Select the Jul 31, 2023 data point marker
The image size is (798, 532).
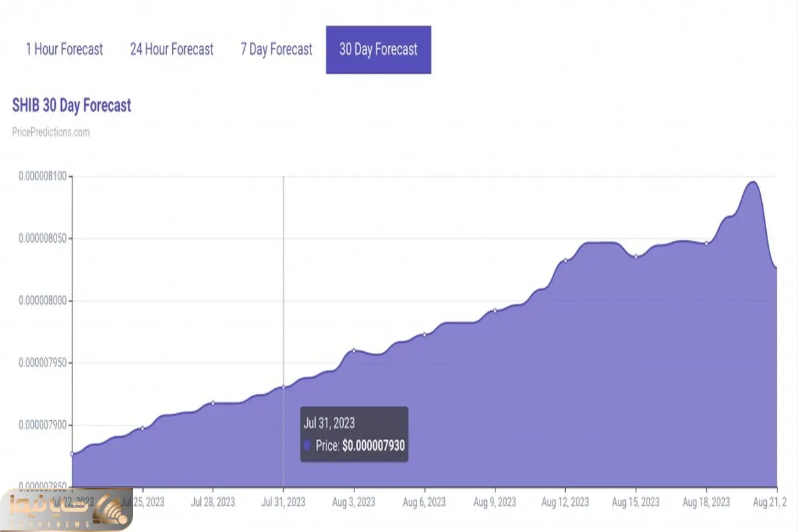point(283,387)
